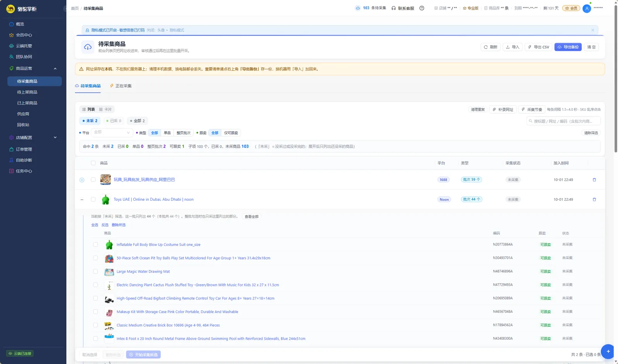
Task: Click the 导出备份 backup button
Action: (x=568, y=47)
